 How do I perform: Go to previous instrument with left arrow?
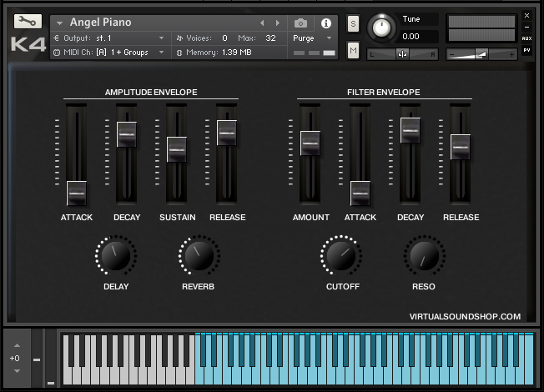(x=262, y=23)
